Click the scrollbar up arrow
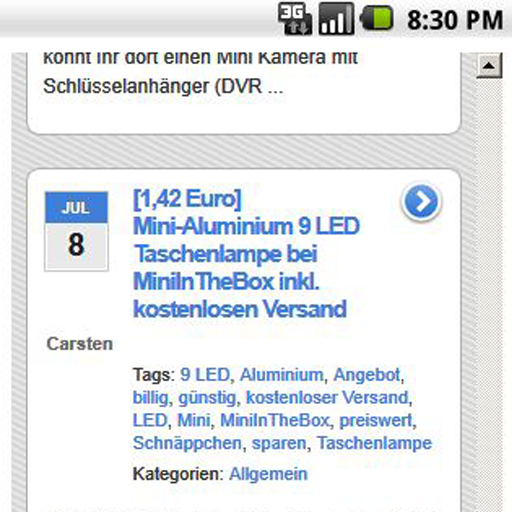The height and width of the screenshot is (512, 512). point(489,66)
